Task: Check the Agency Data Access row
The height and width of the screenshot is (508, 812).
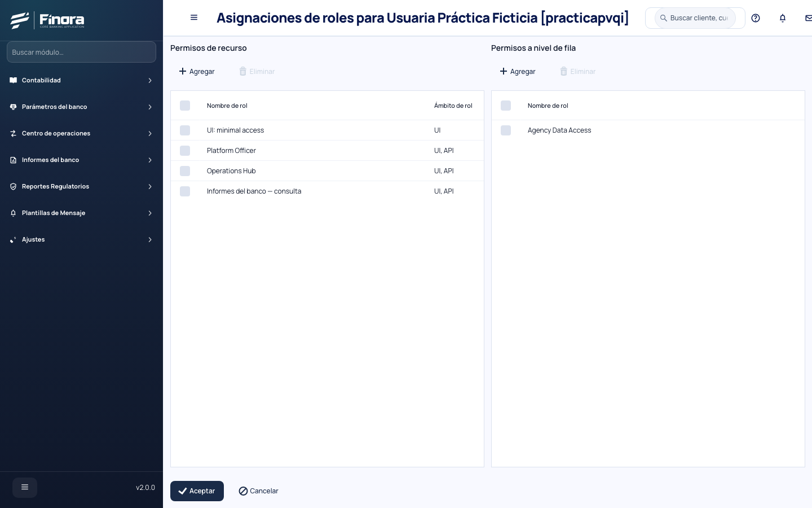Action: tap(506, 130)
